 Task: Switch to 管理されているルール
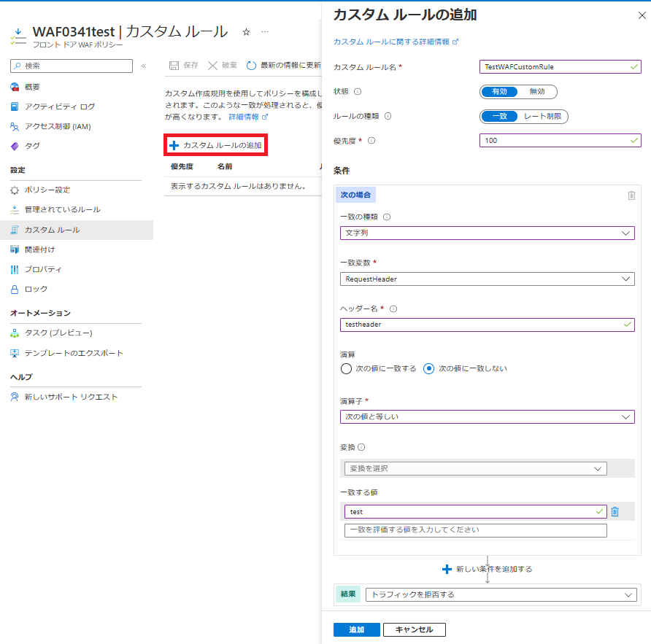click(x=62, y=211)
